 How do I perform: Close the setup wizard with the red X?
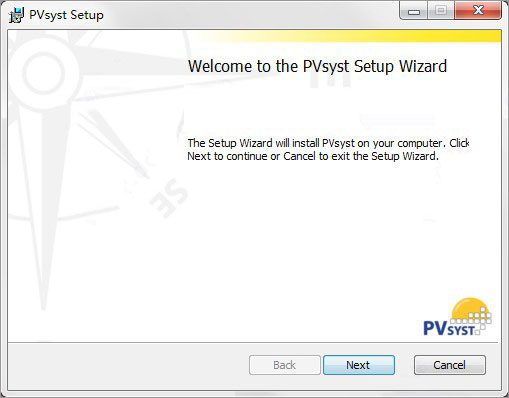coord(478,10)
